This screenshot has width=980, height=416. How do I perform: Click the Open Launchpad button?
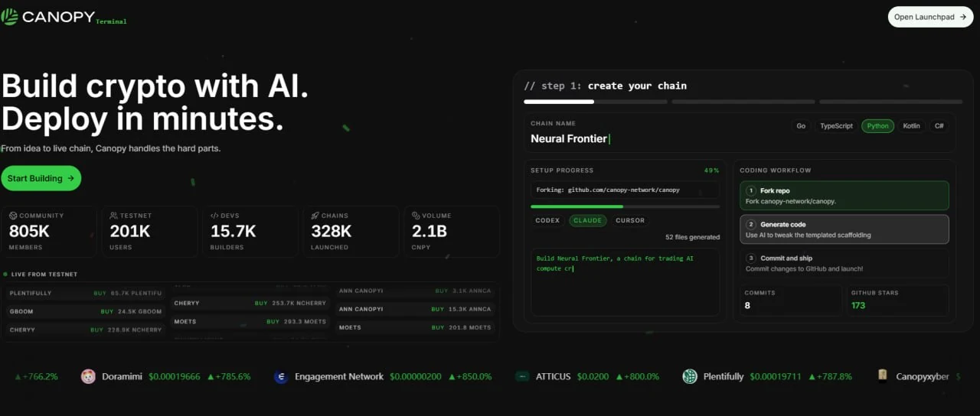(930, 17)
